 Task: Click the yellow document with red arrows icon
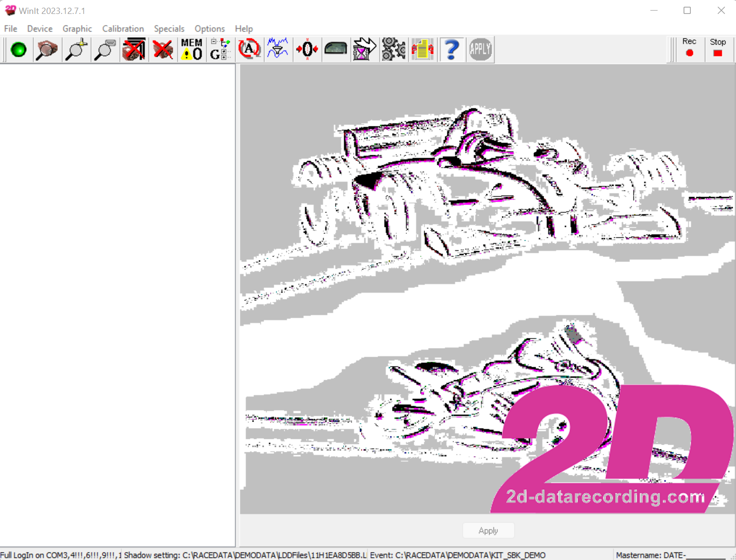click(422, 50)
